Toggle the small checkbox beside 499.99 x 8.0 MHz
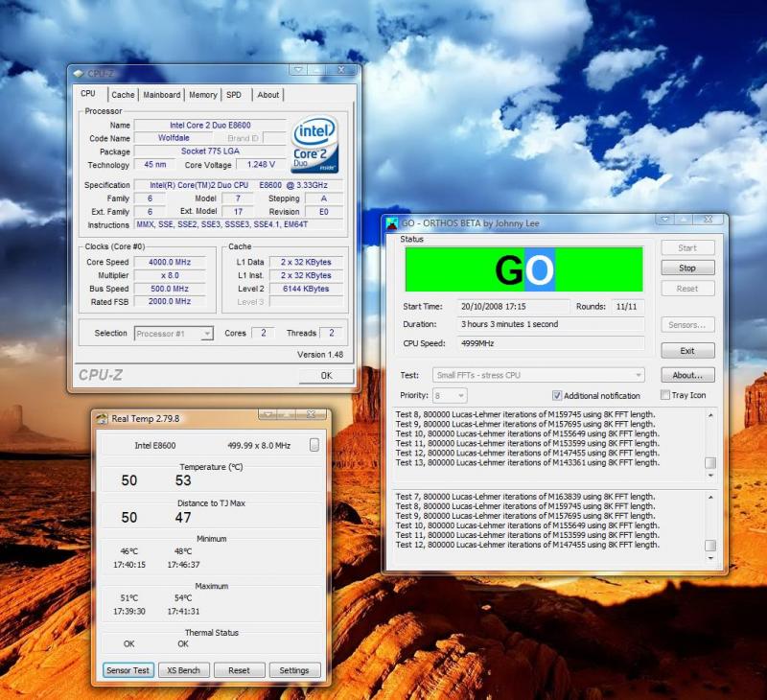The image size is (767, 700). [x=314, y=445]
